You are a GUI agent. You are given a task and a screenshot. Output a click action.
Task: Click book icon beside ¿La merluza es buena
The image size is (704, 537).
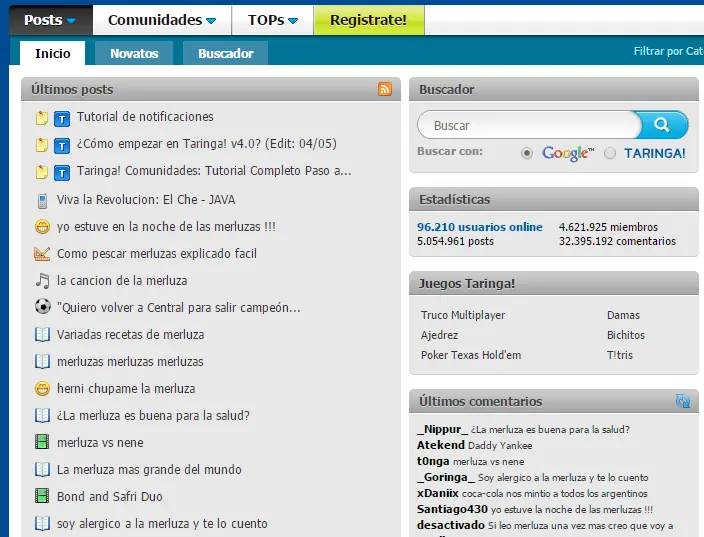click(x=42, y=415)
